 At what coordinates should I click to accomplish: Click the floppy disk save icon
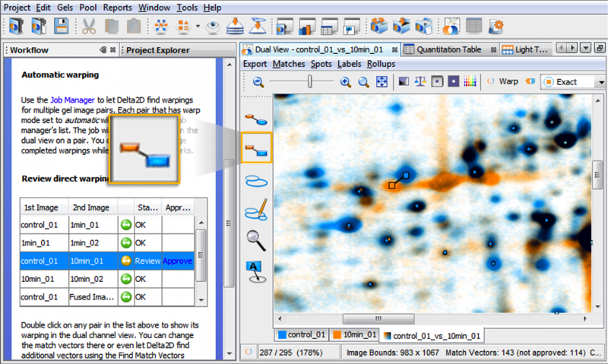[61, 27]
